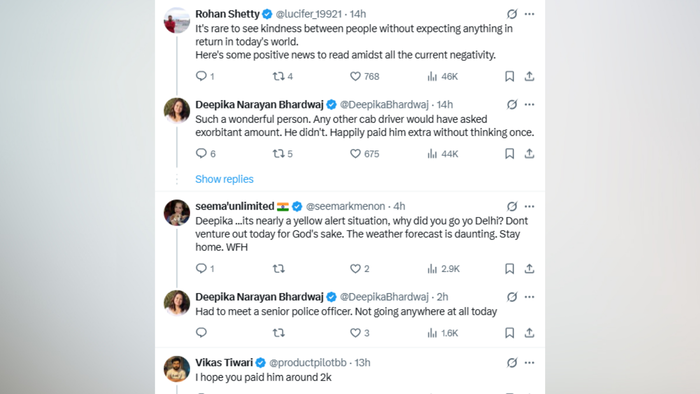Open more options on Rohan Shetty's tweet
Screen dimensions: 700x394
click(529, 14)
